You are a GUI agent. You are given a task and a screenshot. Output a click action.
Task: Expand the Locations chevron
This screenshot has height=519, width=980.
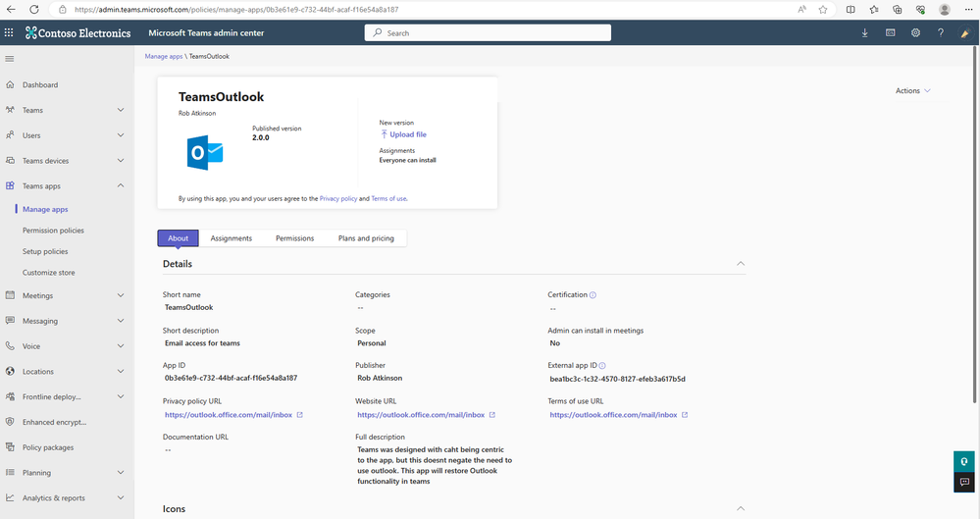(x=121, y=372)
